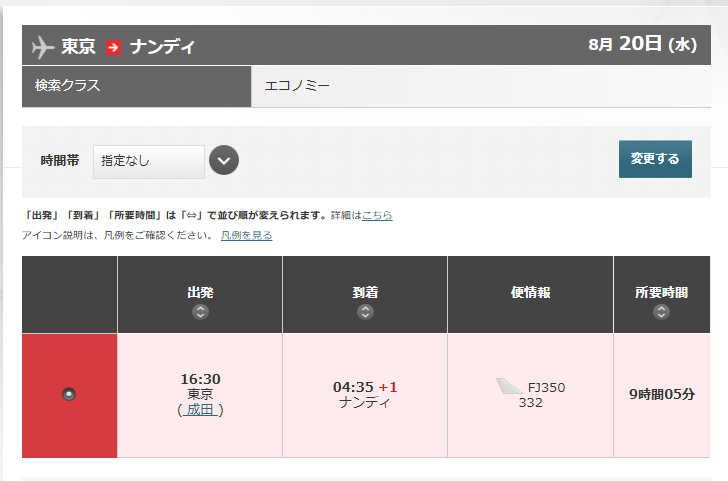Click the 9時間05分 duration cell
Image resolution: width=728 pixels, height=481 pixels.
tap(662, 395)
